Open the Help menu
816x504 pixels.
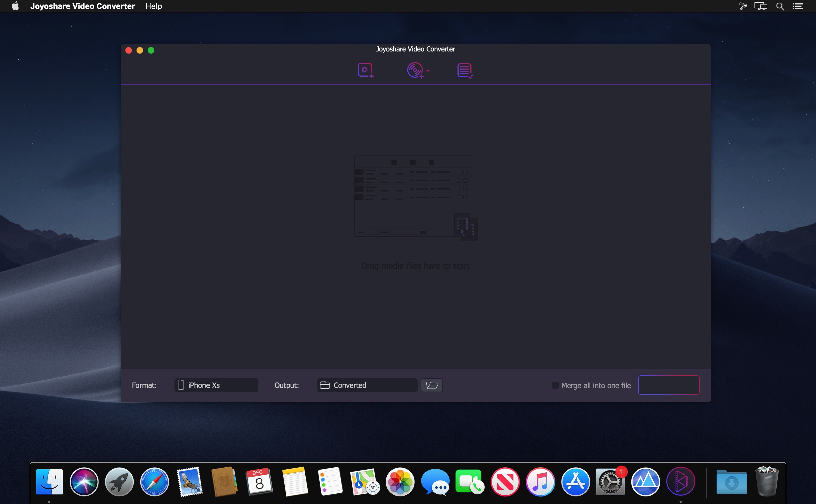coord(154,6)
